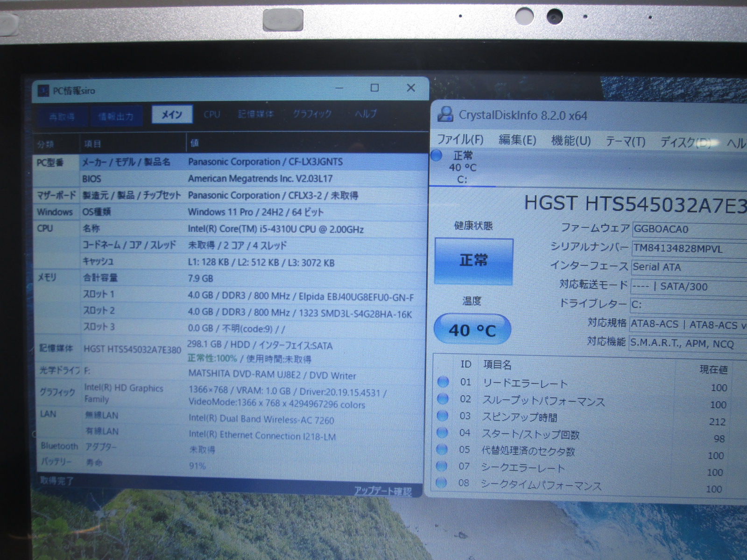
Task: Select the value 未取得 / 2 コア / 4 スレッド
Action: [237, 245]
